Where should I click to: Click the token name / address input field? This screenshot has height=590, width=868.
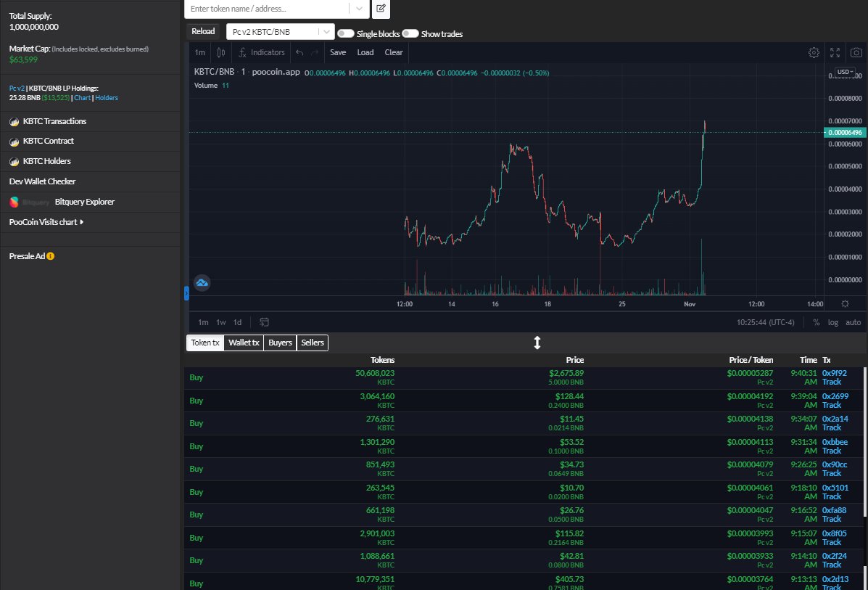268,8
